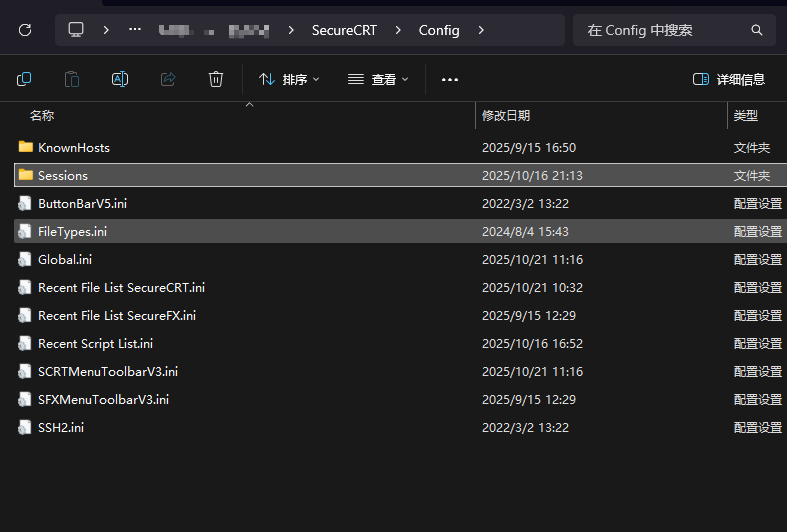Viewport: 787px width, 532px height.
Task: Click the paste icon in toolbar
Action: tap(72, 79)
